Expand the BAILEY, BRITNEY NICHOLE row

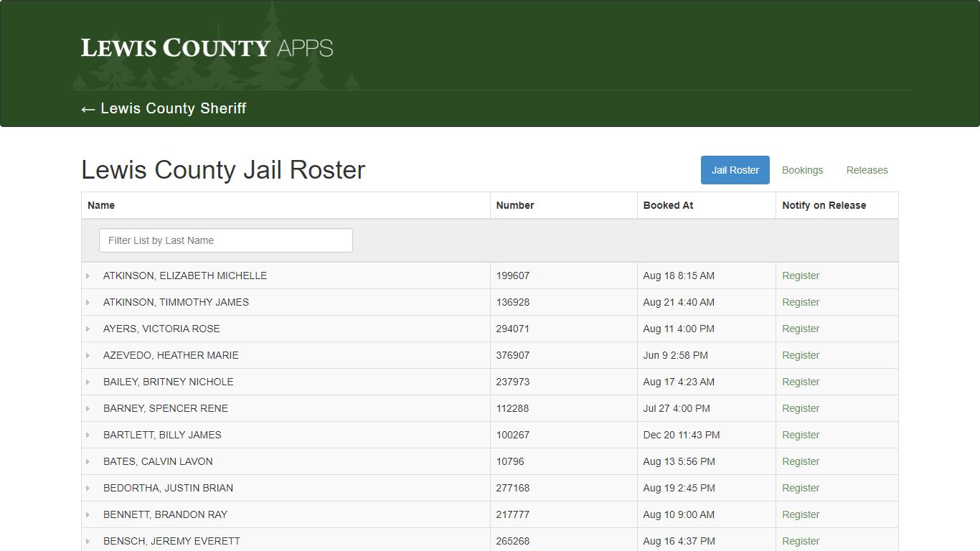88,382
